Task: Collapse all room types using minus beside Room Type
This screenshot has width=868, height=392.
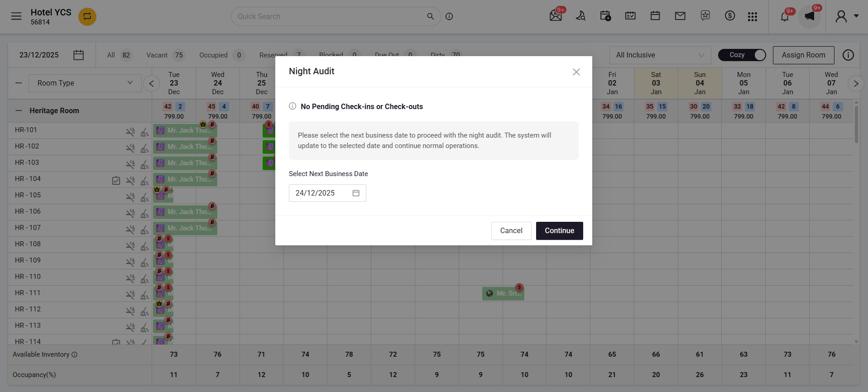Action: coord(19,83)
